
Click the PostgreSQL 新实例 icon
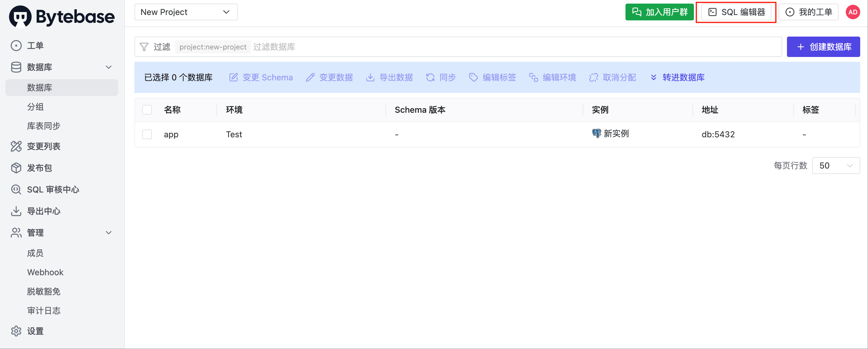coord(596,134)
